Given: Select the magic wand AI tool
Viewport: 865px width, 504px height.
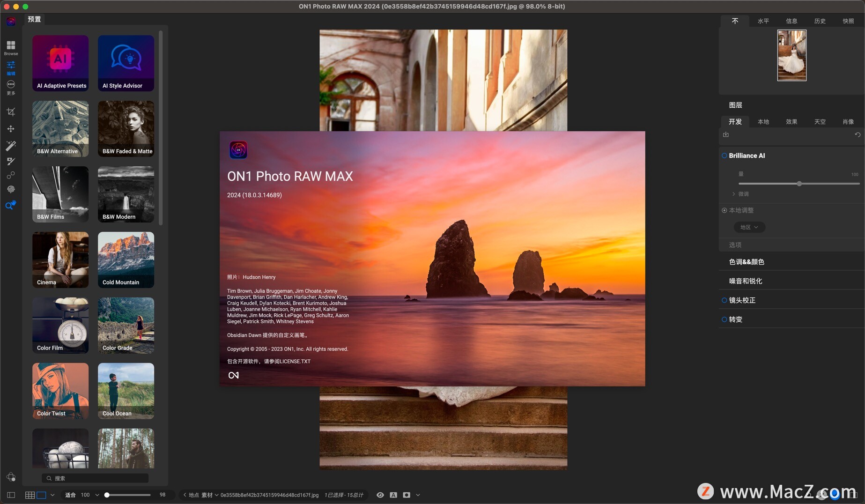Looking at the screenshot, I should tap(11, 146).
